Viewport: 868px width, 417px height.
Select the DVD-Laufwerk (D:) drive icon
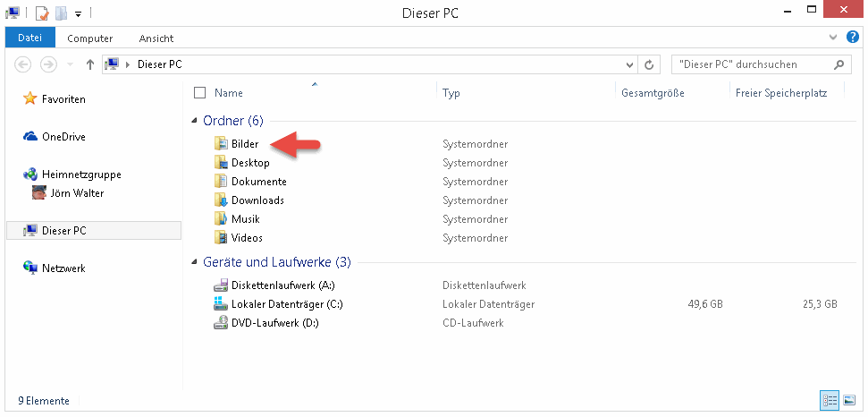[222, 323]
